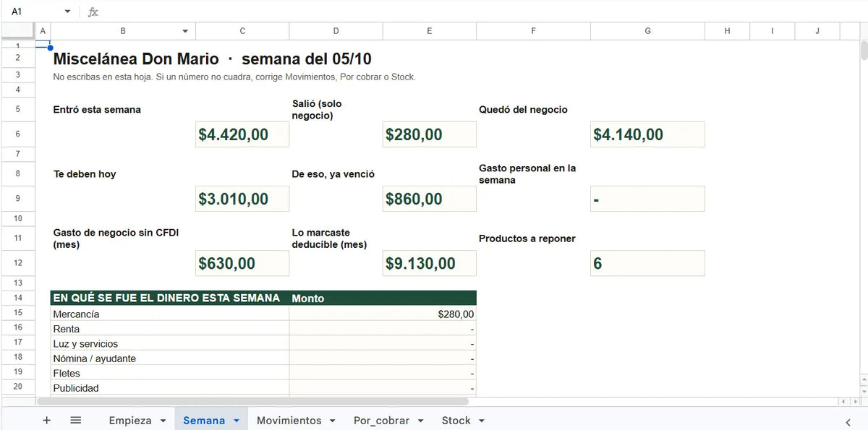Open the all sheets list icon

(76, 420)
